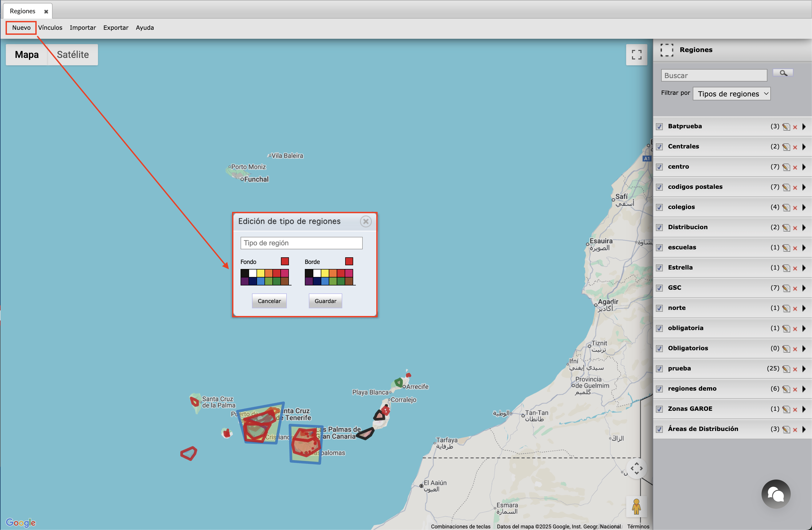The image size is (812, 530).
Task: Switch to Satélite map view
Action: point(73,55)
